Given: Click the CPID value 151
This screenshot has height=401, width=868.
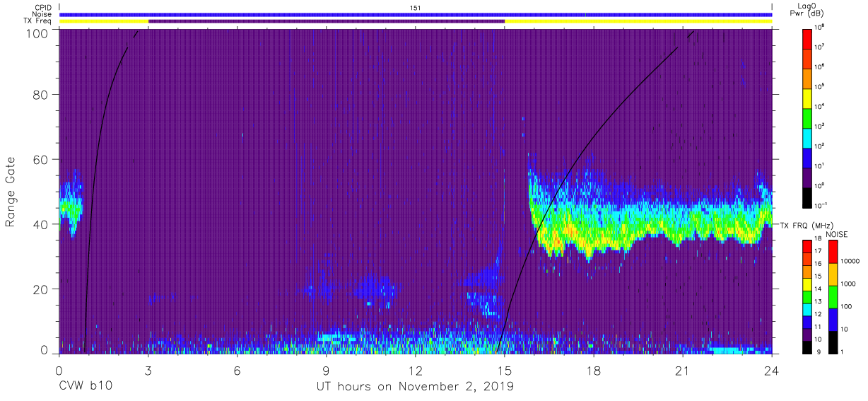Looking at the screenshot, I should coord(416,8).
